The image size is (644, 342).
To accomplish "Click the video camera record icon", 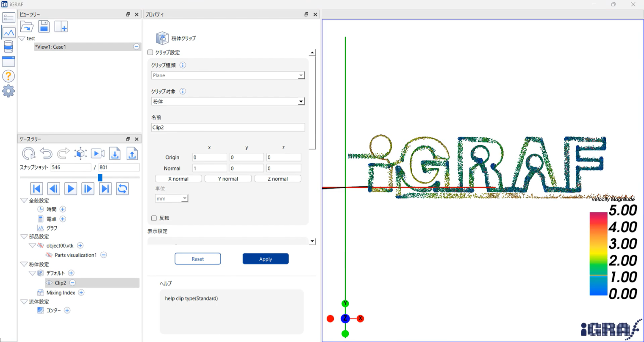I will [97, 153].
